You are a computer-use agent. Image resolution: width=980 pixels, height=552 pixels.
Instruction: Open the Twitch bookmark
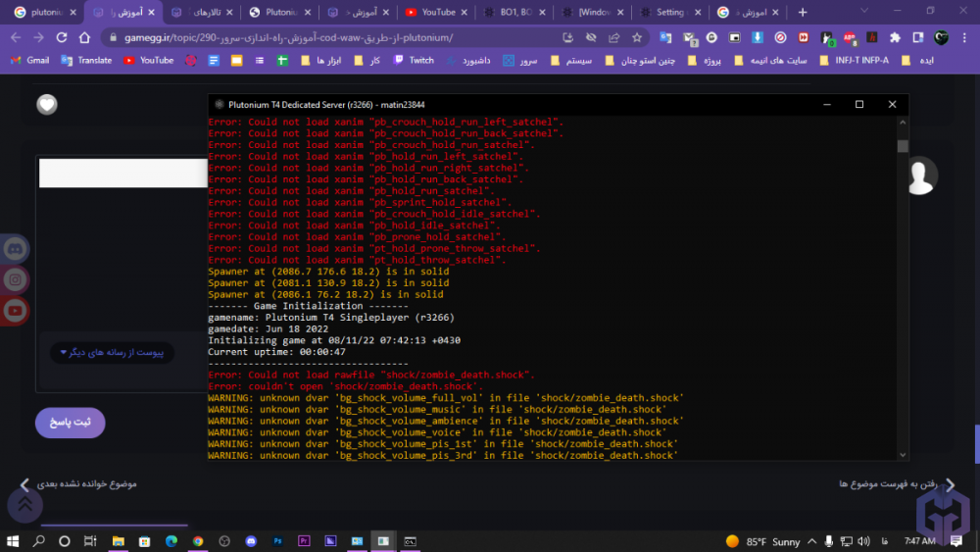click(414, 60)
